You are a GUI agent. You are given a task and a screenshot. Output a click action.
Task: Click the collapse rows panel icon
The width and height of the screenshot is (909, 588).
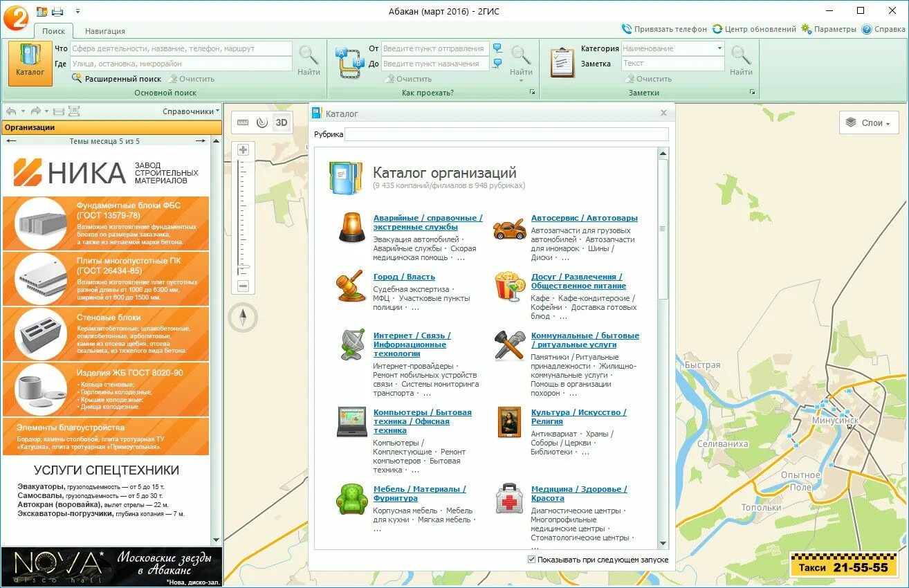[x=59, y=111]
